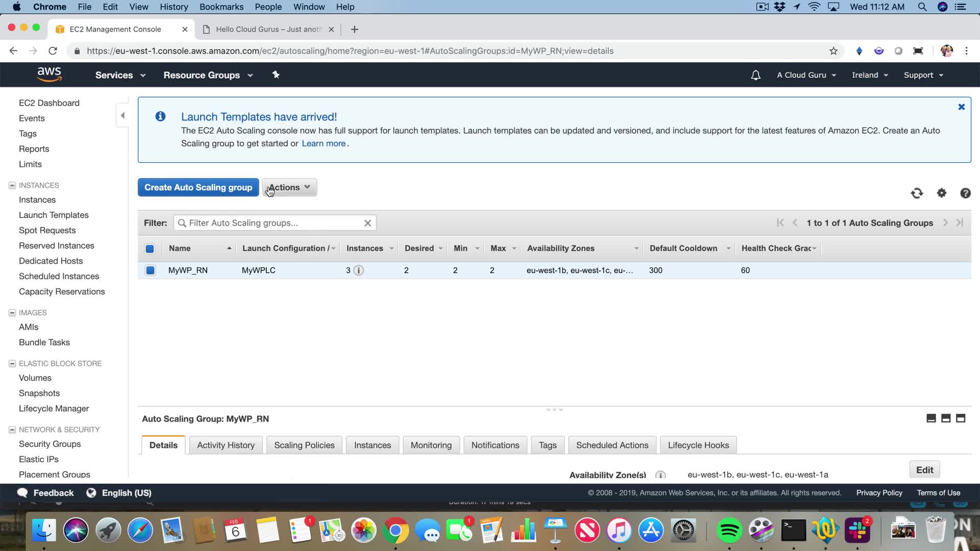Toggle the select-all checkbox in table header
Screen dimensions: 980x551
[x=150, y=248]
